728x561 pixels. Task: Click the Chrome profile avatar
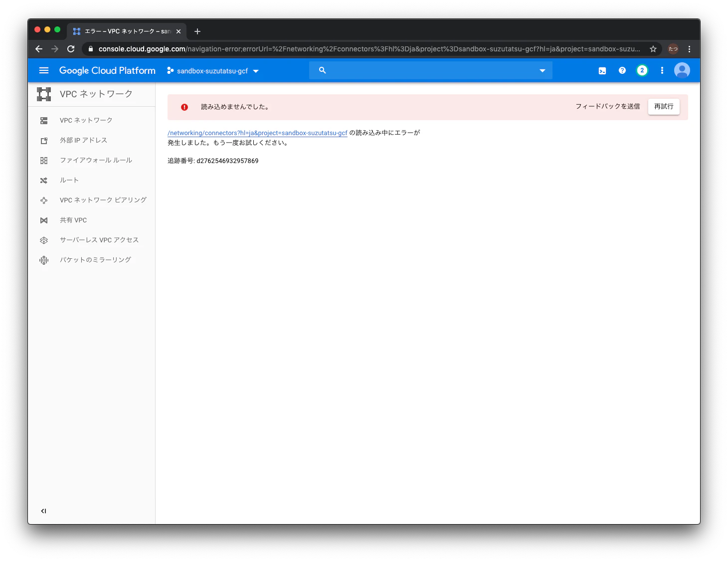[x=673, y=49]
